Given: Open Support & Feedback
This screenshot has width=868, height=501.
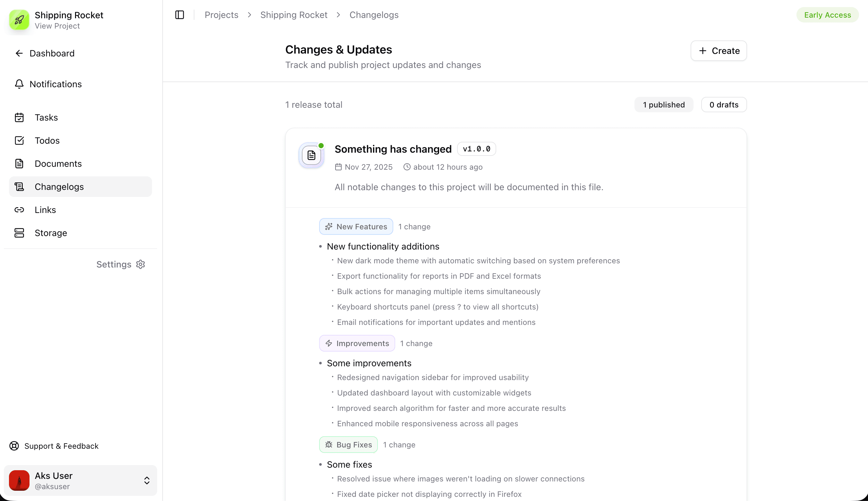Looking at the screenshot, I should (61, 446).
